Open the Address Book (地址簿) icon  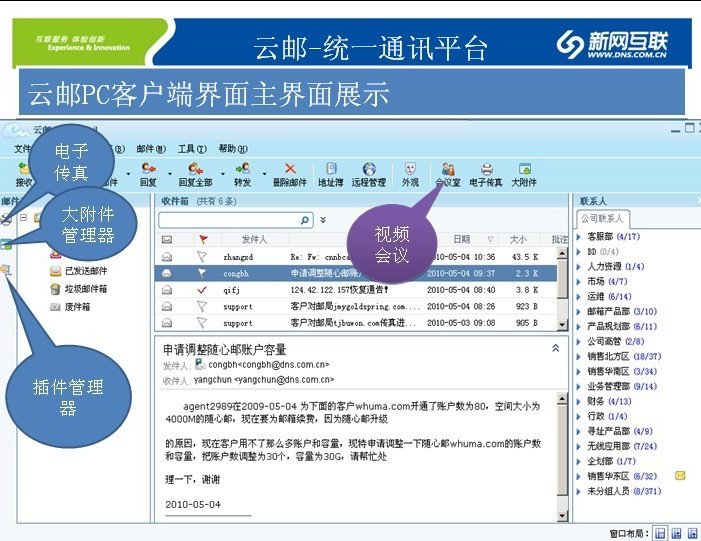click(x=331, y=169)
